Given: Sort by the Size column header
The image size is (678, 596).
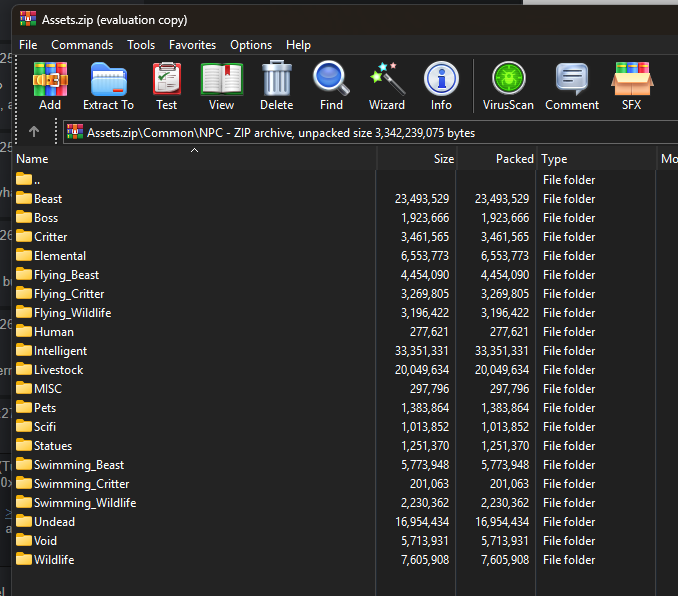Looking at the screenshot, I should [x=416, y=159].
